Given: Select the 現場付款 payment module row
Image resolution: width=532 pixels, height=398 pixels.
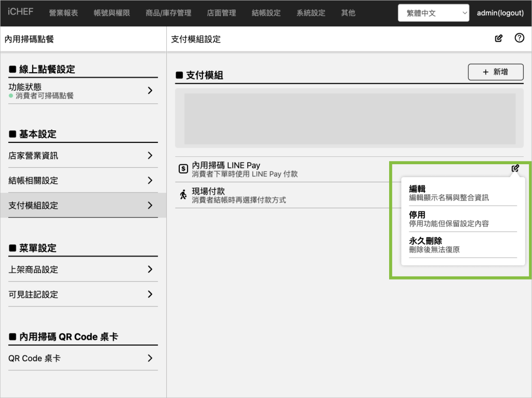Looking at the screenshot, I should 281,195.
